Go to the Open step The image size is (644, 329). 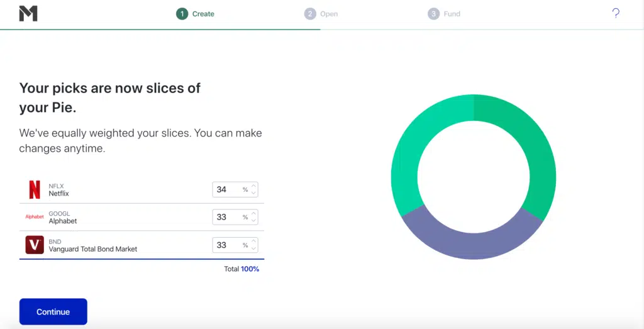[x=321, y=14]
